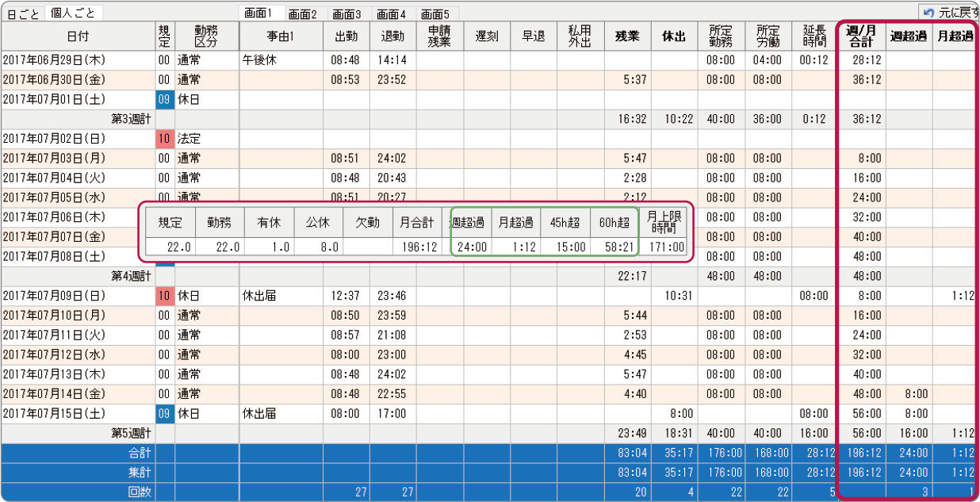Click the 残業 column header

(627, 36)
